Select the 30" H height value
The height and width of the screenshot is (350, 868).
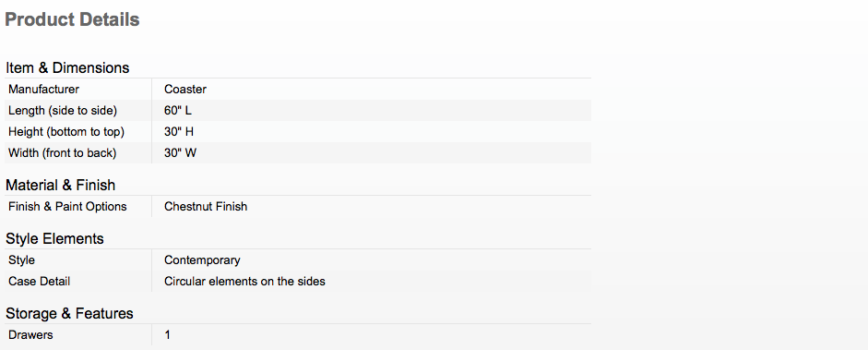coord(179,132)
